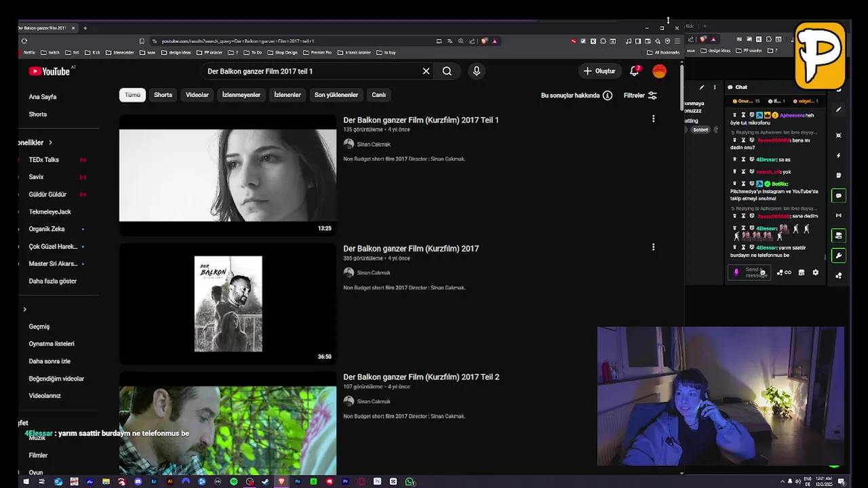
Task: Click the 'Sohbet' tag in Kick panel
Action: tap(701, 129)
